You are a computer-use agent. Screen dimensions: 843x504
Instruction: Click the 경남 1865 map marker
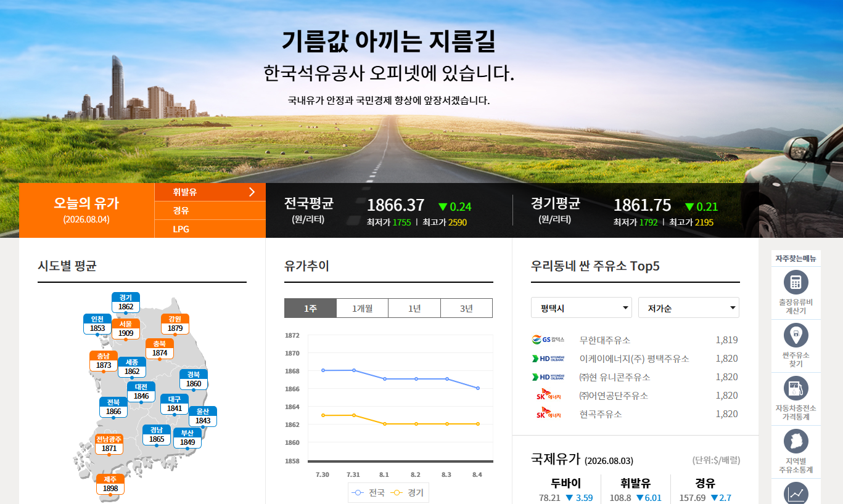click(x=157, y=435)
